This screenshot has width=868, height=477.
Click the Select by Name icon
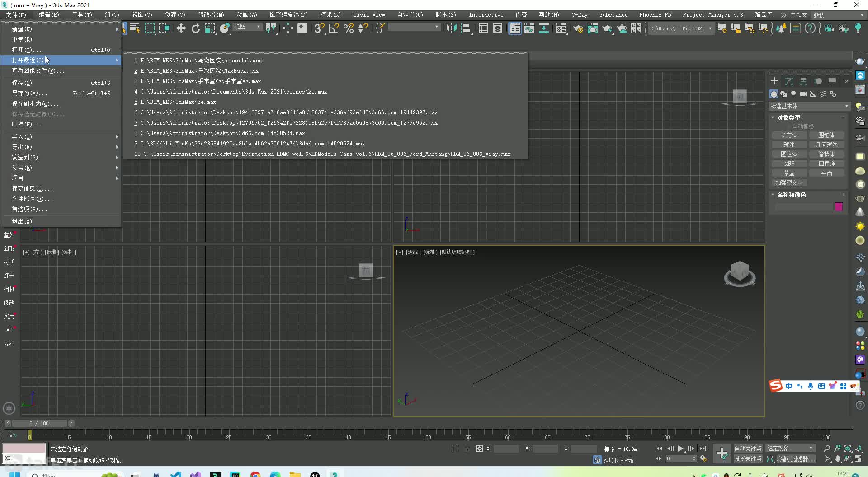(135, 28)
